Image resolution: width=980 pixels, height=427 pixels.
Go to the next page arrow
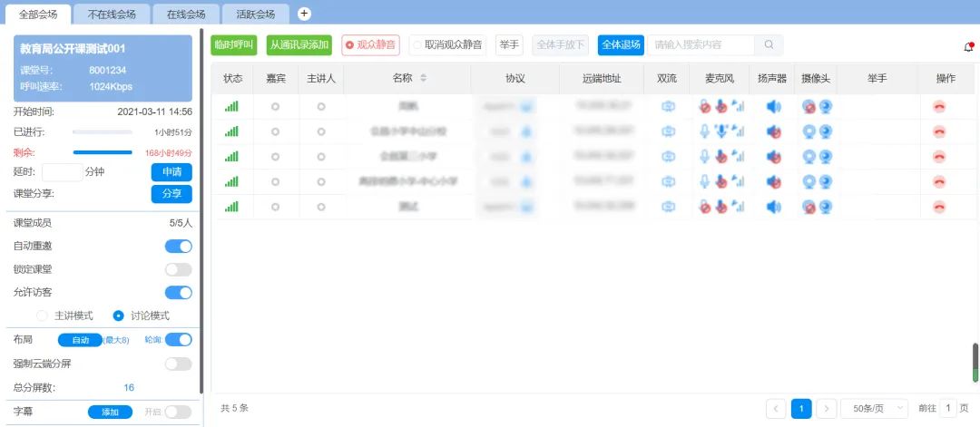(826, 409)
